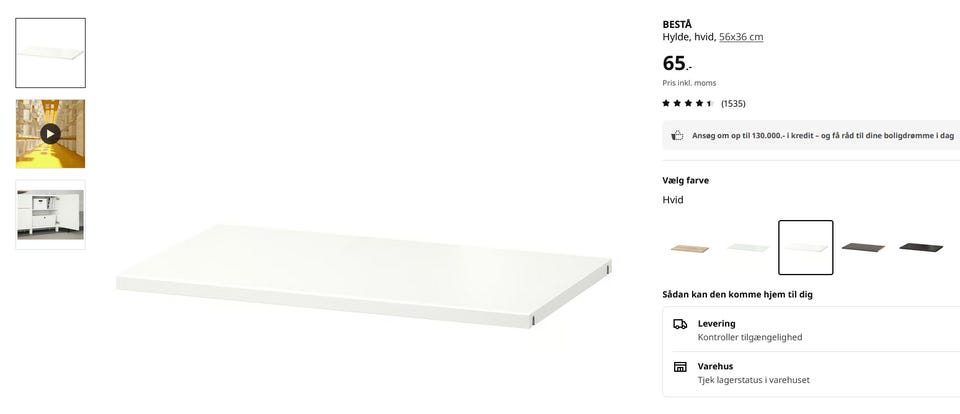Image resolution: width=960 pixels, height=414 pixels.
Task: Open the cabinet interior thumbnail image
Action: point(50,214)
